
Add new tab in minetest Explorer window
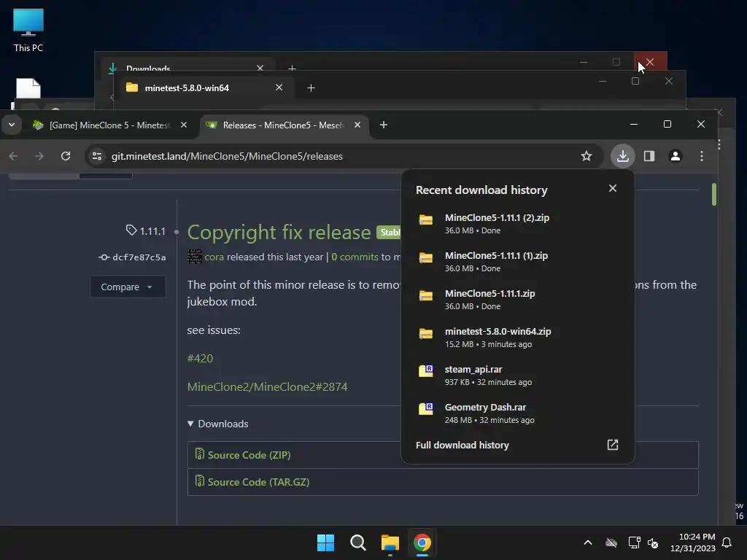click(x=311, y=88)
